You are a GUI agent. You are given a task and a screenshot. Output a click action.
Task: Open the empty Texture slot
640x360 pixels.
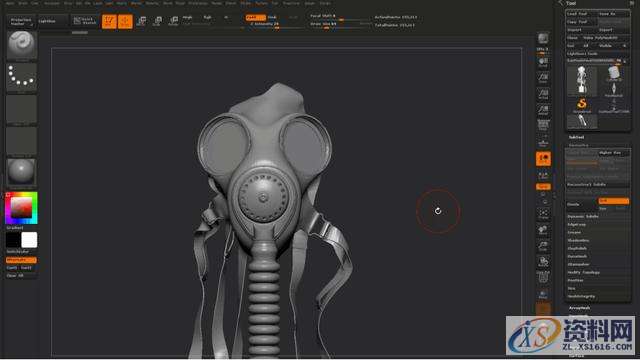tap(22, 141)
